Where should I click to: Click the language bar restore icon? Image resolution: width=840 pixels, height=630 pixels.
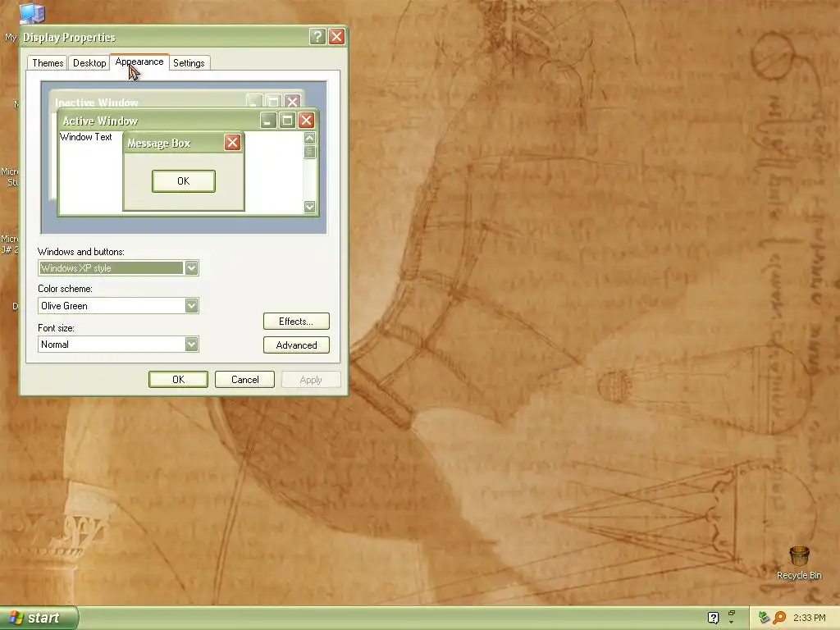(731, 612)
